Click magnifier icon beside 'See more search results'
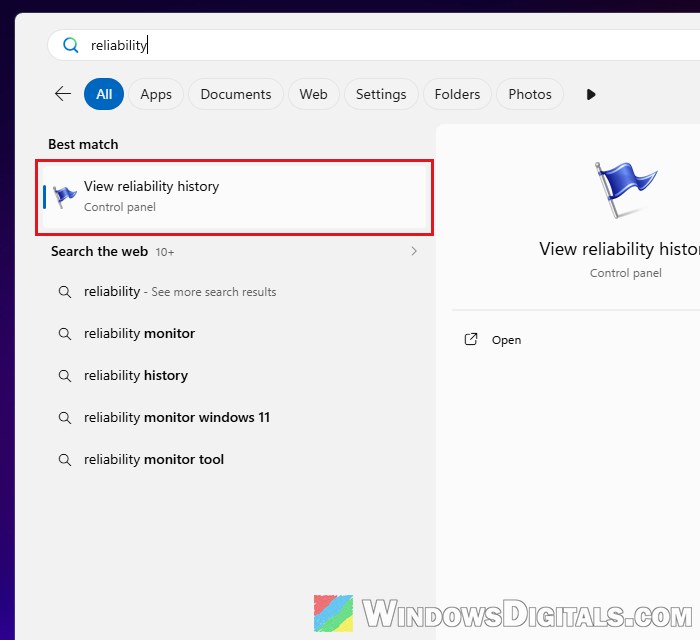Screen dimensions: 700x640 (x=65, y=292)
